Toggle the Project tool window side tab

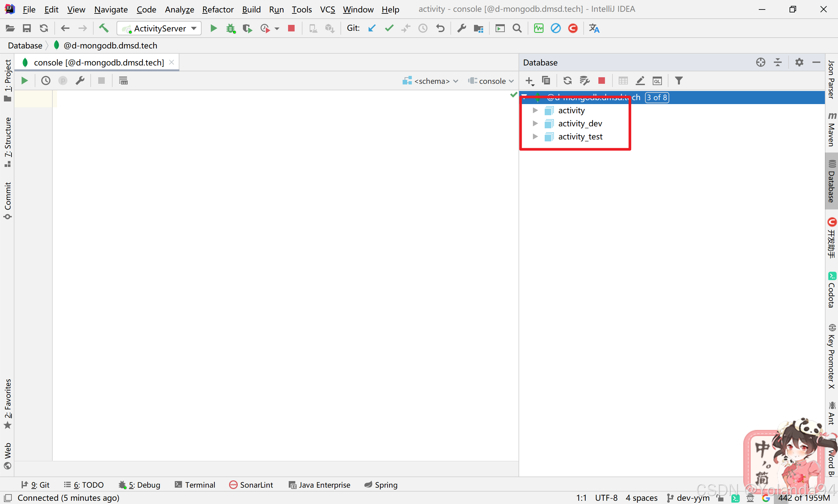point(8,80)
